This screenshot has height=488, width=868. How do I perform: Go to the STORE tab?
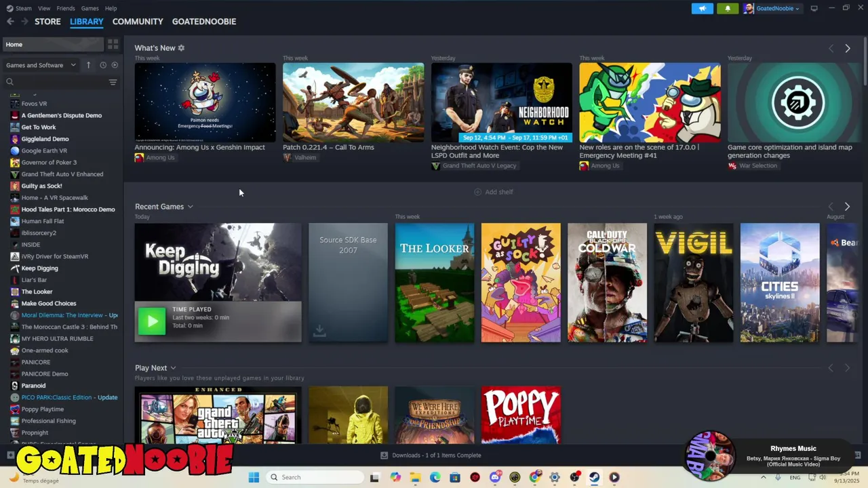click(47, 22)
